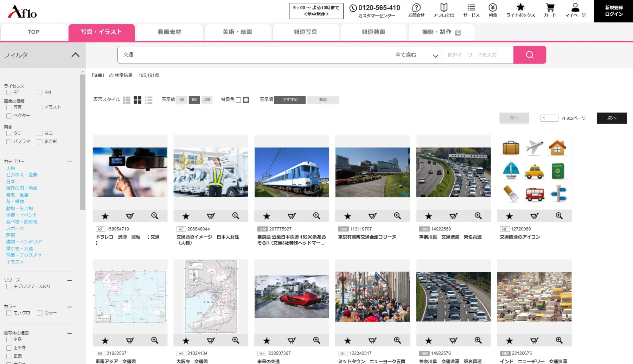633x364 pixels.
Task: Open the cart icon in the header
Action: click(x=550, y=7)
